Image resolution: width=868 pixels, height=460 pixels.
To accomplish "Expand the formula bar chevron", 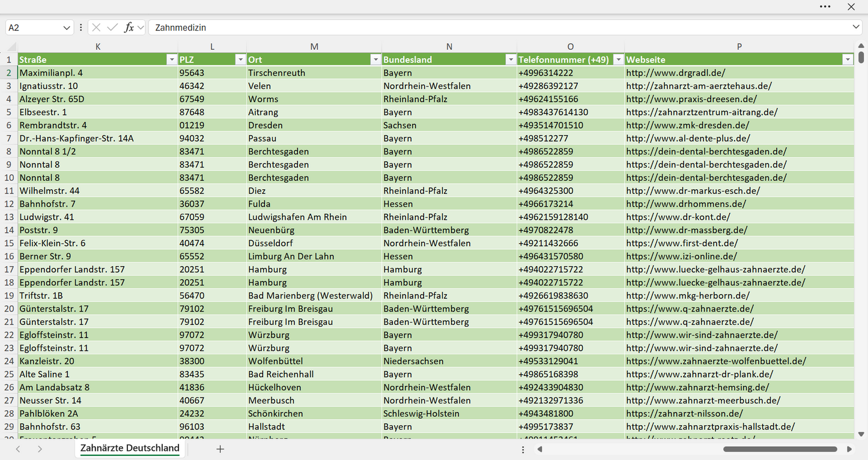I will click(x=856, y=27).
